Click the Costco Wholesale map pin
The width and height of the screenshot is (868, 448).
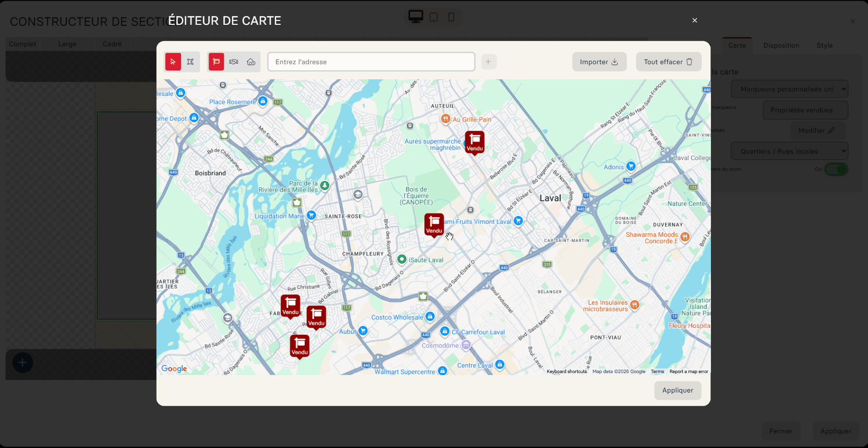point(430,317)
